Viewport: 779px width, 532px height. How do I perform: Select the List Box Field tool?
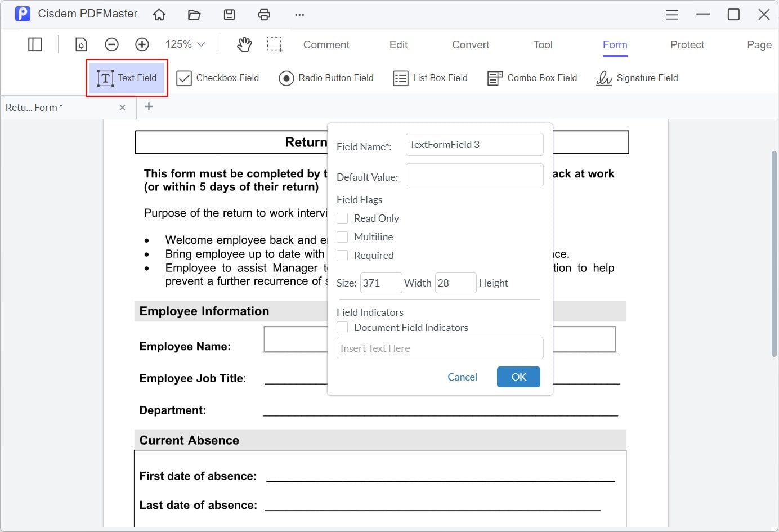point(430,78)
